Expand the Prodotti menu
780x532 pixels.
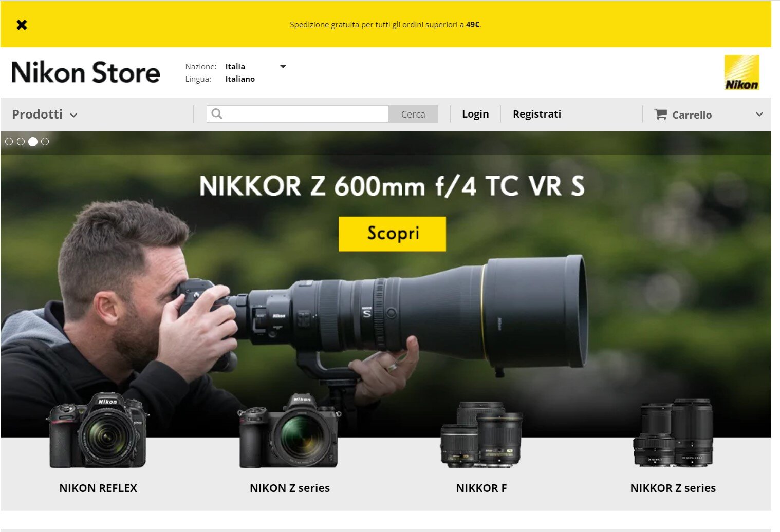click(x=45, y=115)
